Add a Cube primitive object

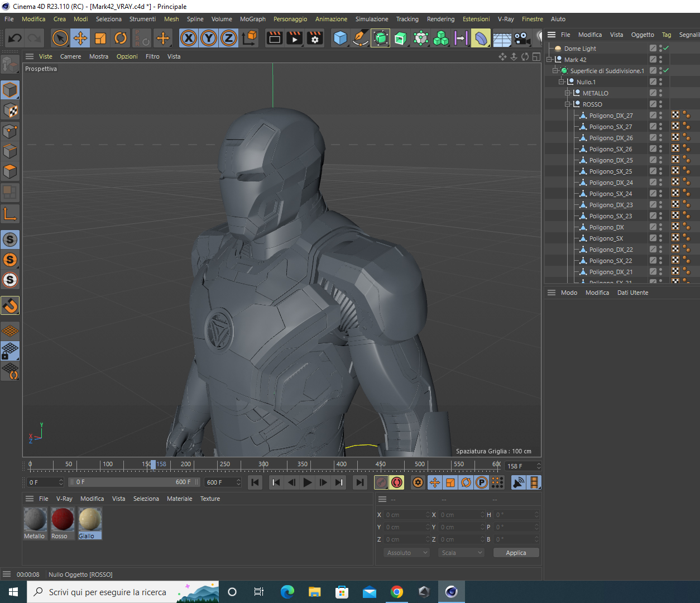click(340, 38)
